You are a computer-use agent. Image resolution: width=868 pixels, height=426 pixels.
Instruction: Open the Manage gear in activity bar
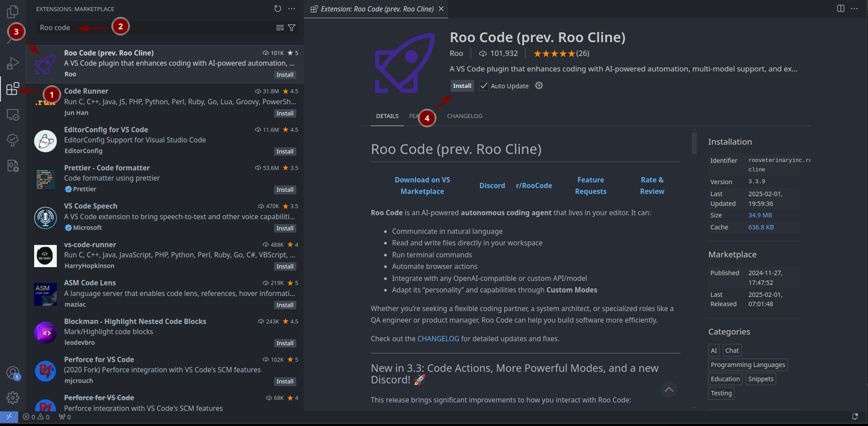(x=13, y=398)
